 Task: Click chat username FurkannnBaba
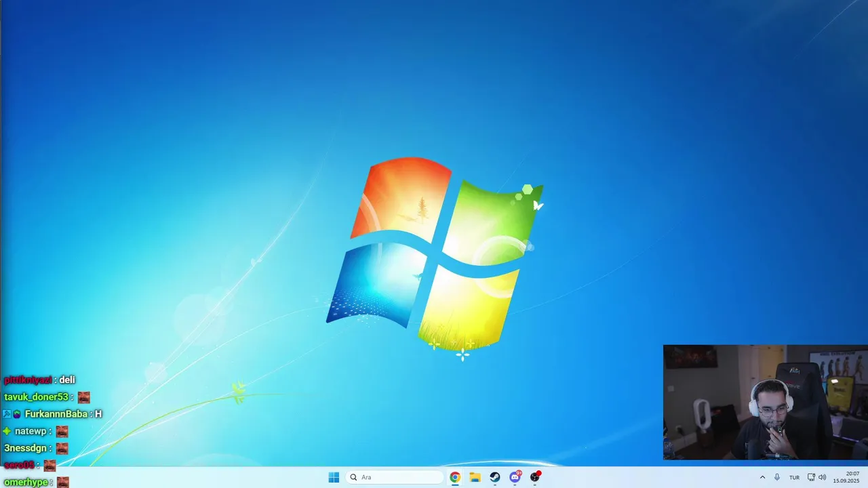(x=56, y=413)
